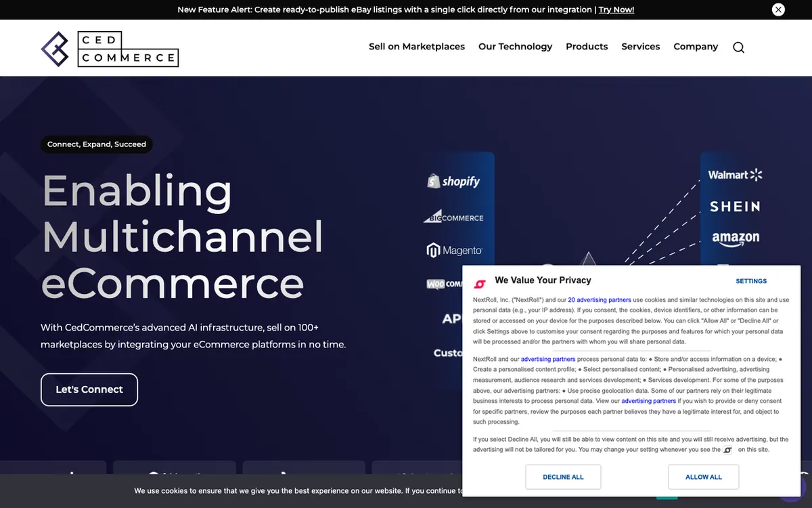Click the 'We use cookies to ensure' notice text

298,491
